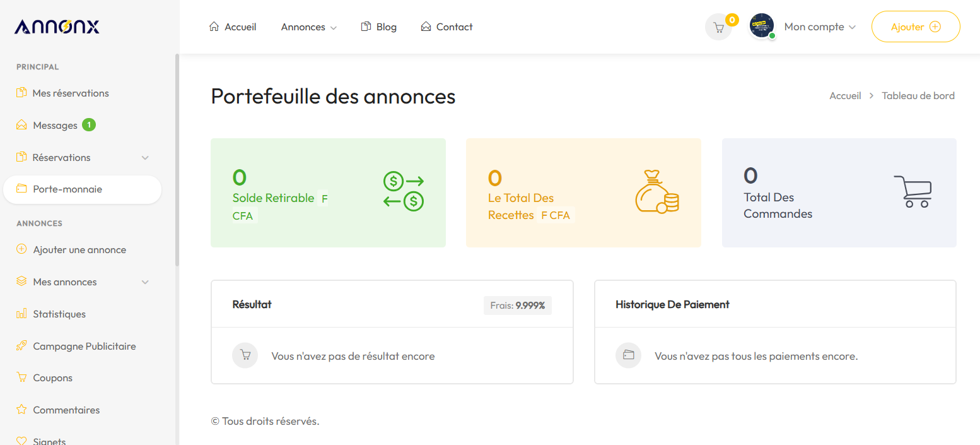This screenshot has width=980, height=445.
Task: Open Mes réservations in the sidebar
Action: coord(71,93)
